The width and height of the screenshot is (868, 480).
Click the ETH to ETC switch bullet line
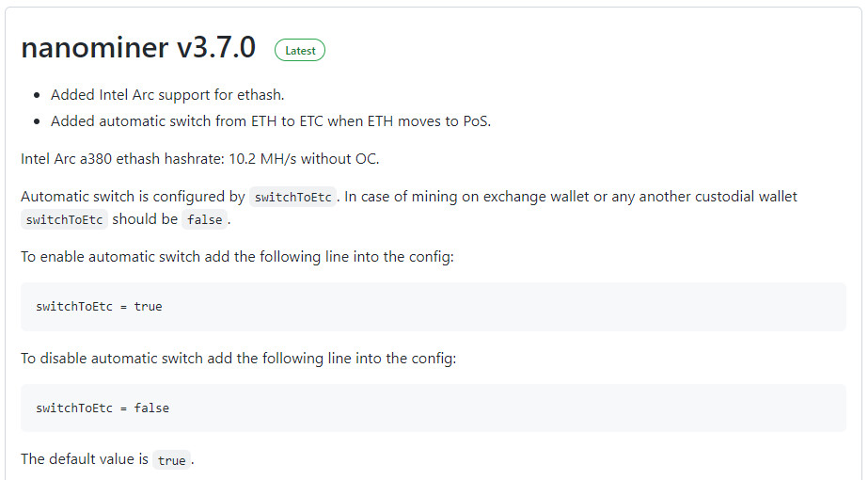tap(271, 120)
